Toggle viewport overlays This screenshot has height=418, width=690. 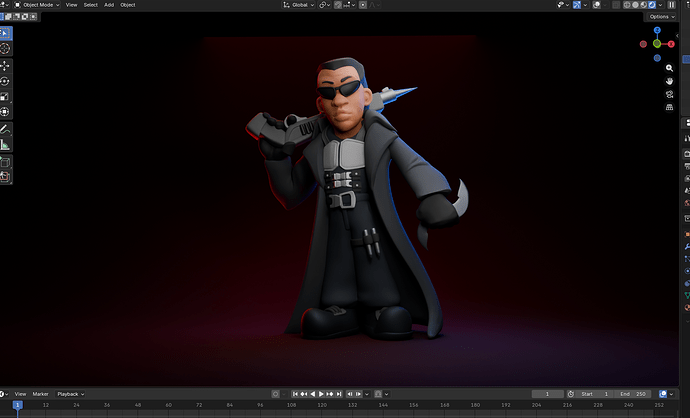(597, 5)
